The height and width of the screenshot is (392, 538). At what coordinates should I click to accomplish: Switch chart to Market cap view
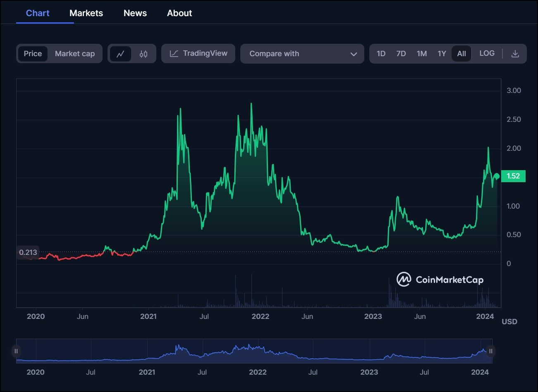click(75, 54)
